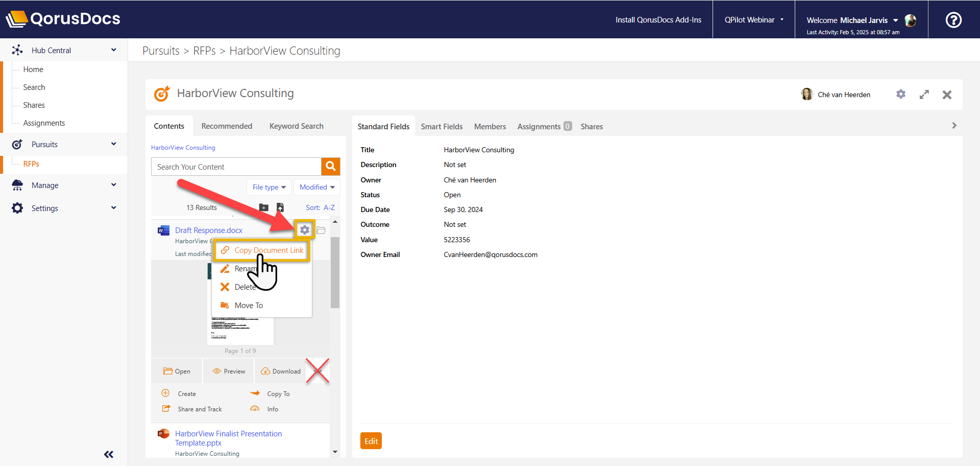Image resolution: width=980 pixels, height=466 pixels.
Task: Toggle the Sort: A-Z order
Action: point(320,207)
